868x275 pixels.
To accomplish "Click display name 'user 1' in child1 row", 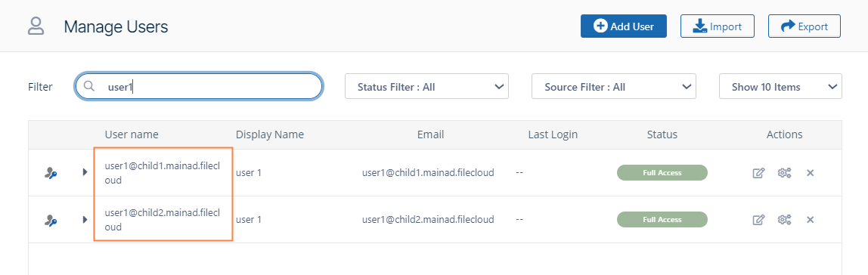I will pos(249,173).
